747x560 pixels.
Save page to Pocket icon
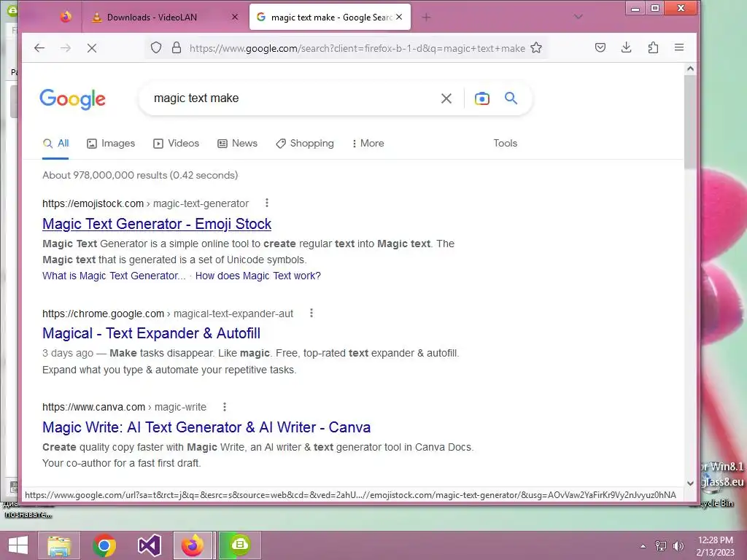(600, 47)
